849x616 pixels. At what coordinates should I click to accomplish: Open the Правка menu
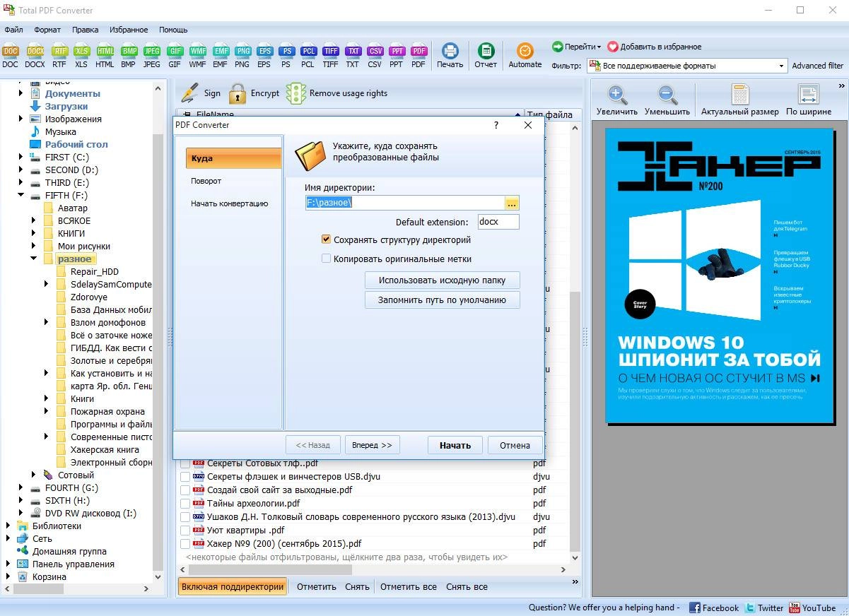[86, 30]
